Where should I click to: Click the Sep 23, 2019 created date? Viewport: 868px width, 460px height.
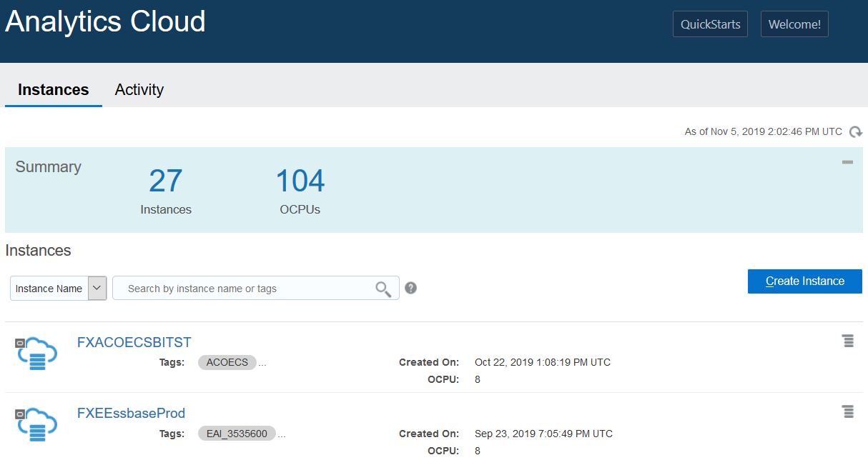[543, 434]
